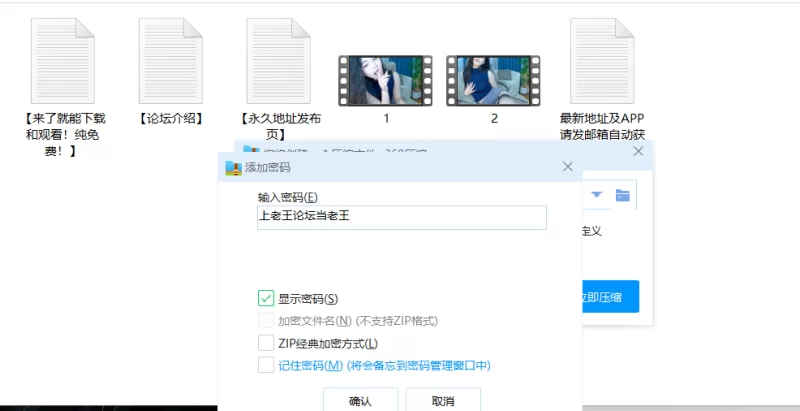Click the 确认 button

(360, 401)
